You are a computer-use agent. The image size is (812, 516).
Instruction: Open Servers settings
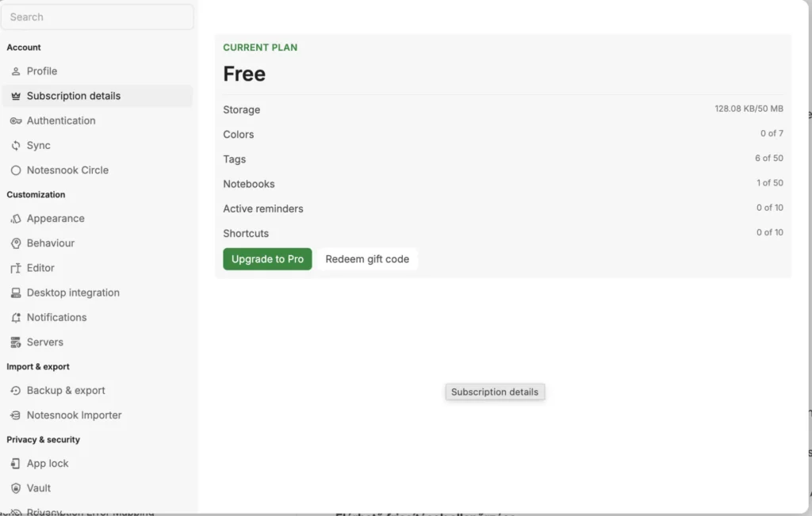pyautogui.click(x=98, y=342)
